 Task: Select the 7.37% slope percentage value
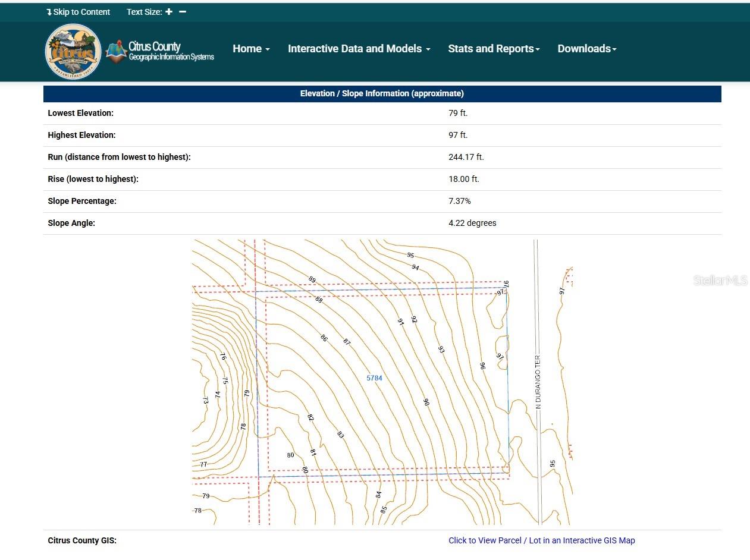[459, 201]
